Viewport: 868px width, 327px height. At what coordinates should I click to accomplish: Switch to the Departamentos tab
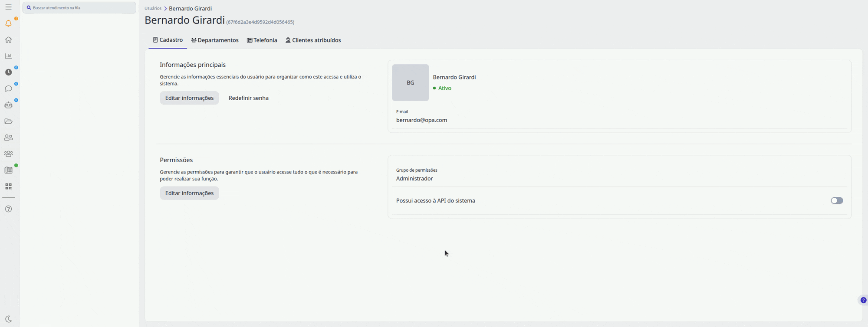(x=215, y=40)
